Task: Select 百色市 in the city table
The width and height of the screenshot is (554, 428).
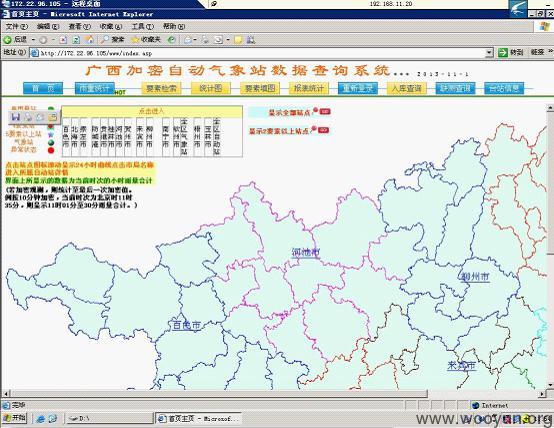Action: 66,137
